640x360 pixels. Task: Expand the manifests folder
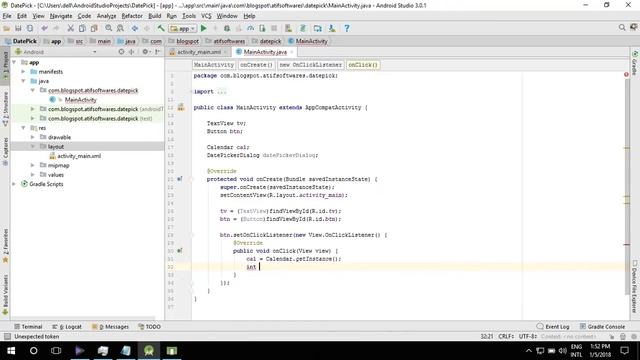[x=23, y=71]
